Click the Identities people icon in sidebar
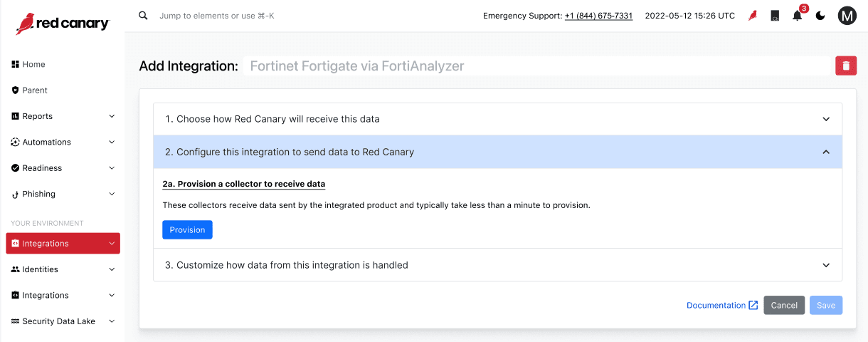868x342 pixels. (x=15, y=269)
